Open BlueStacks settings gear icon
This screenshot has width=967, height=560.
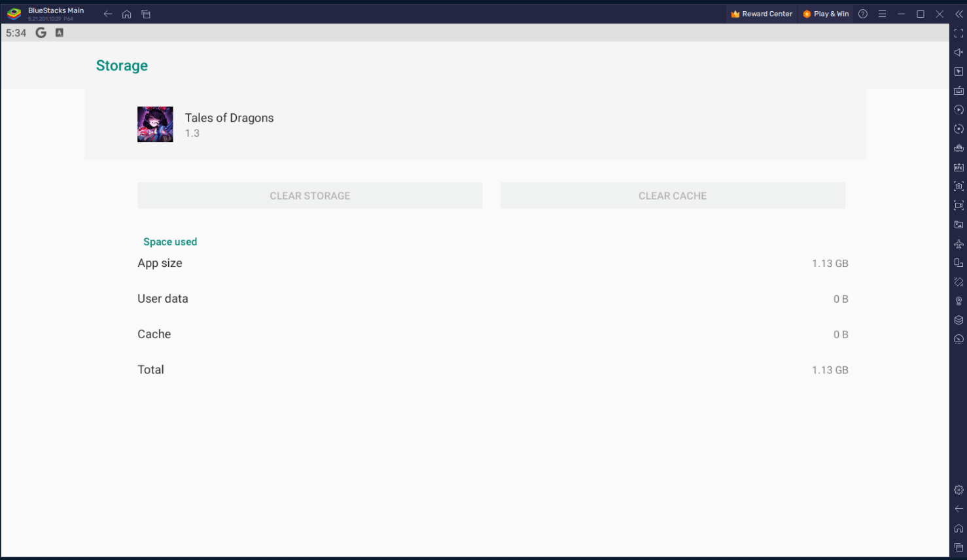pyautogui.click(x=958, y=490)
